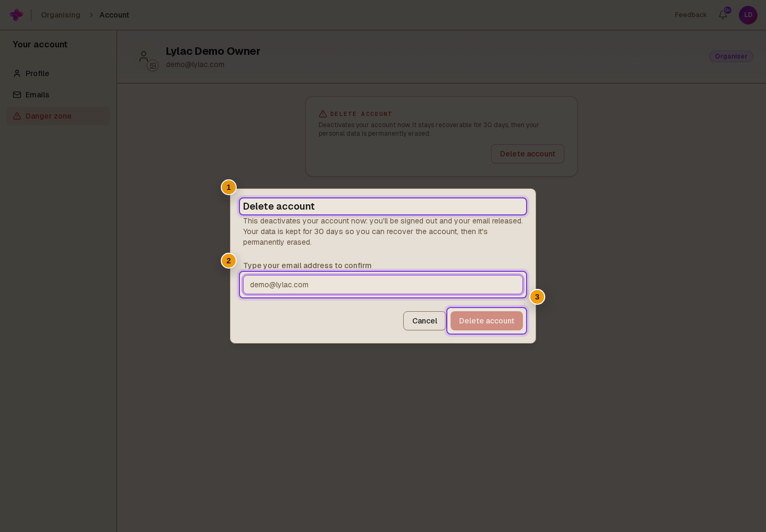Click the "Lylac Demo Owner" name heading
This screenshot has height=532, width=766.
(213, 51)
